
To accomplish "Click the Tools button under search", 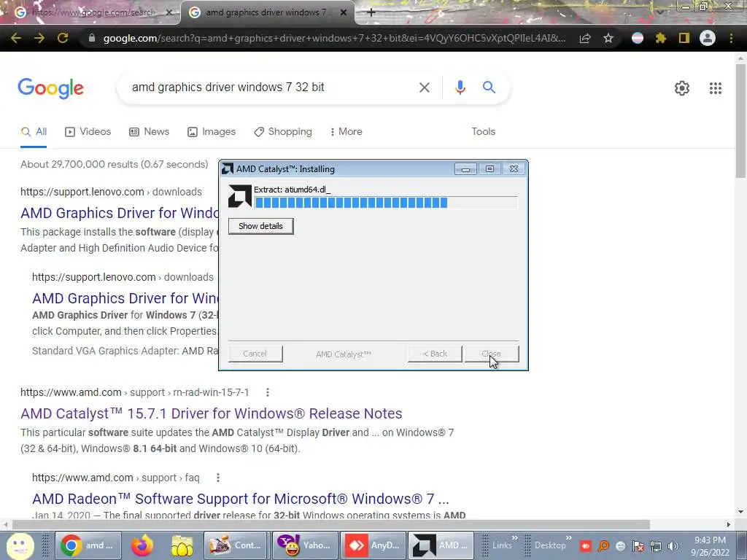I will coord(483,132).
